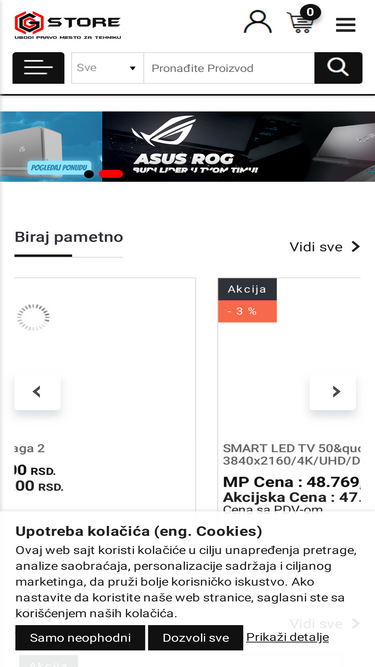Show the previous product with left arrow
The height and width of the screenshot is (667, 375).
[x=37, y=391]
